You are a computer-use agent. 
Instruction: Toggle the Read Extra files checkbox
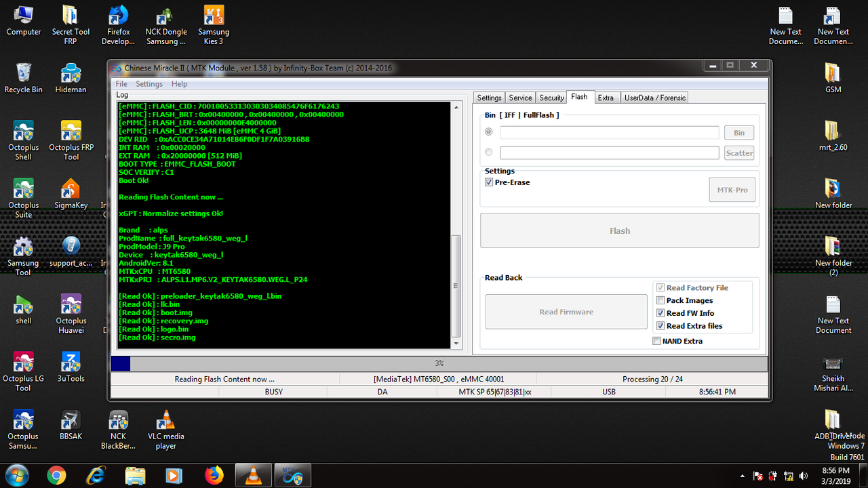pos(660,326)
